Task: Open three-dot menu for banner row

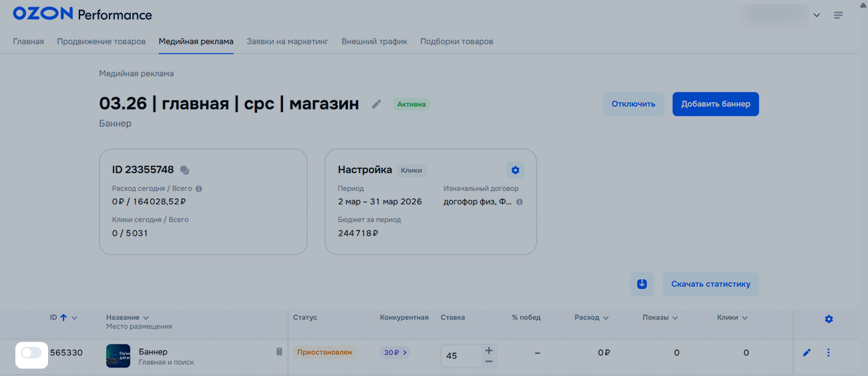Action: 829,353
